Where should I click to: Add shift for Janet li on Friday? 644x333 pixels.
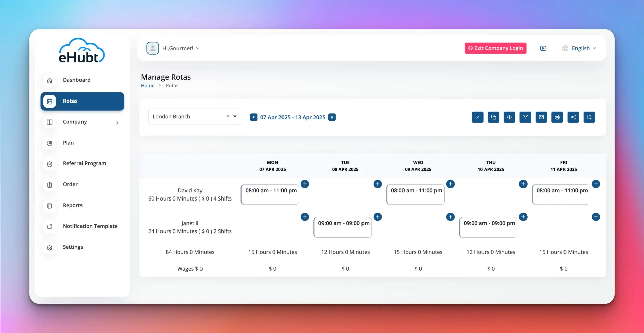596,217
